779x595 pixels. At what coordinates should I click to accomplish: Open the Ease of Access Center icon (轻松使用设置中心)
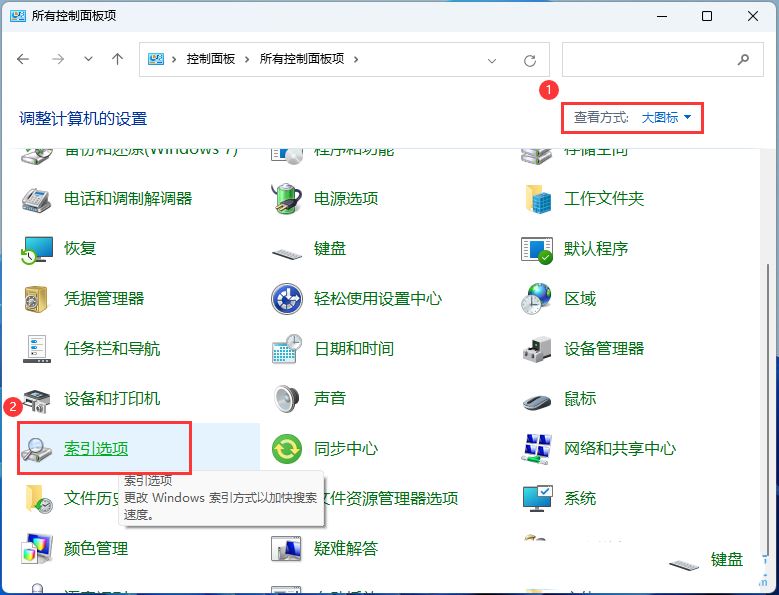(287, 298)
